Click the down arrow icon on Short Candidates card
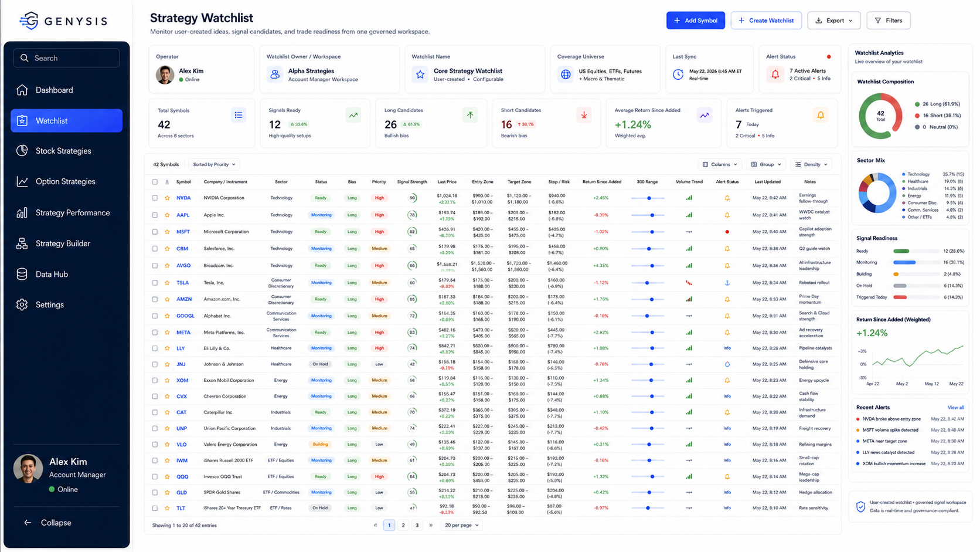 pyautogui.click(x=584, y=115)
